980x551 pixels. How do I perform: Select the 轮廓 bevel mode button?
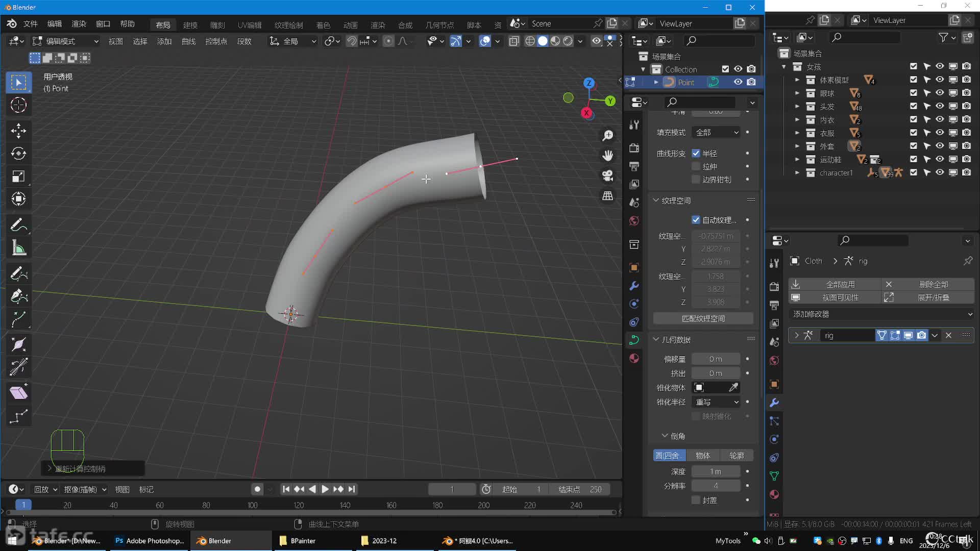pos(737,456)
